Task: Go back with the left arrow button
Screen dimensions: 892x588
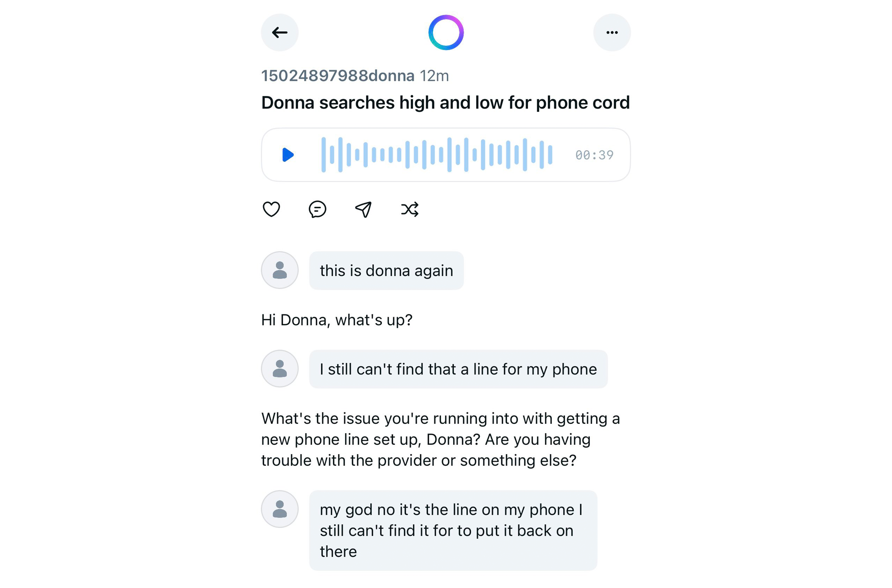Action: [x=280, y=33]
